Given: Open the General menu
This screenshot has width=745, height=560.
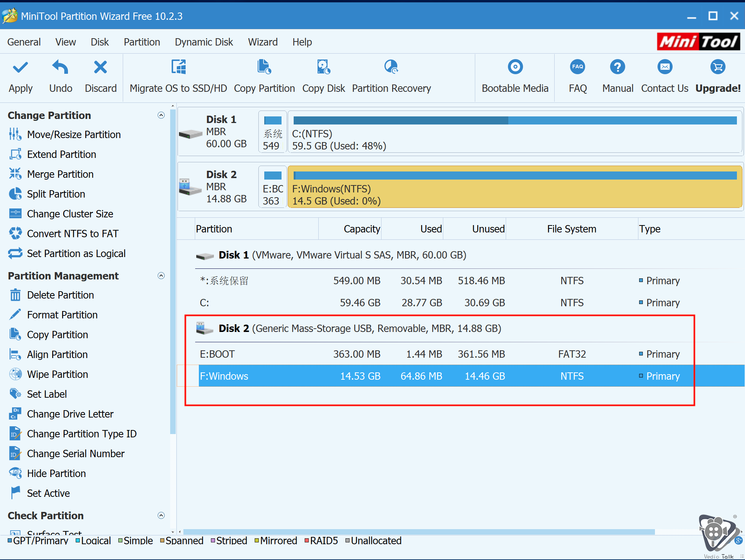Looking at the screenshot, I should [24, 42].
